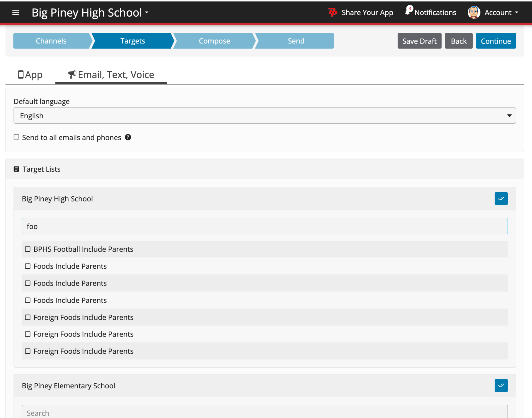
Task: Expand the Big Piney High School selector
Action: [x=90, y=13]
